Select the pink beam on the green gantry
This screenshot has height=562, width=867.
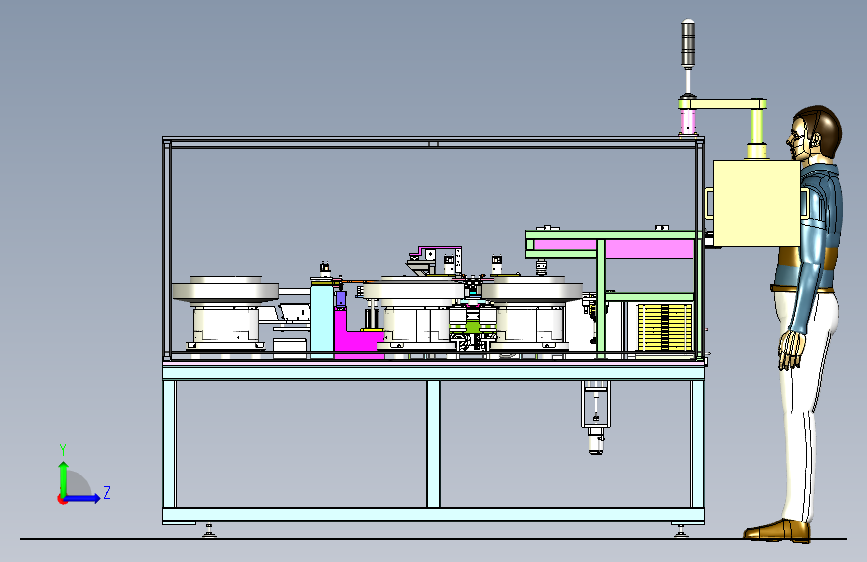click(x=614, y=249)
